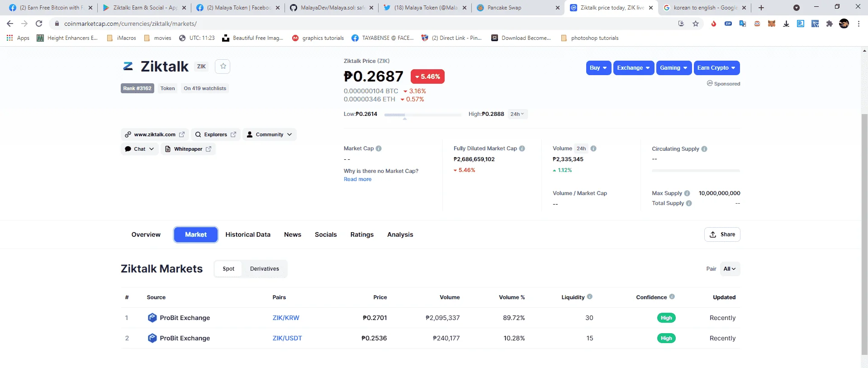Open the tab search dropdown in title bar
Viewport: 868px width, 368px height.
pos(797,8)
